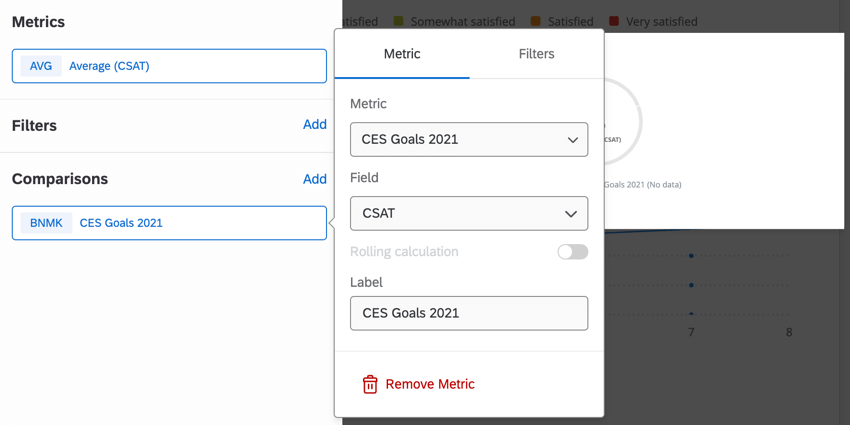The image size is (850, 425).
Task: Click the Somewhat satisfied legend label
Action: [463, 21]
